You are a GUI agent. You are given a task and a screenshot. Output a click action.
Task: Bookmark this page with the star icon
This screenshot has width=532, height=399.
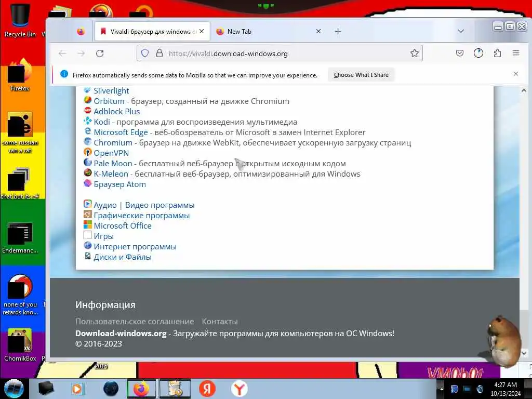(x=414, y=54)
